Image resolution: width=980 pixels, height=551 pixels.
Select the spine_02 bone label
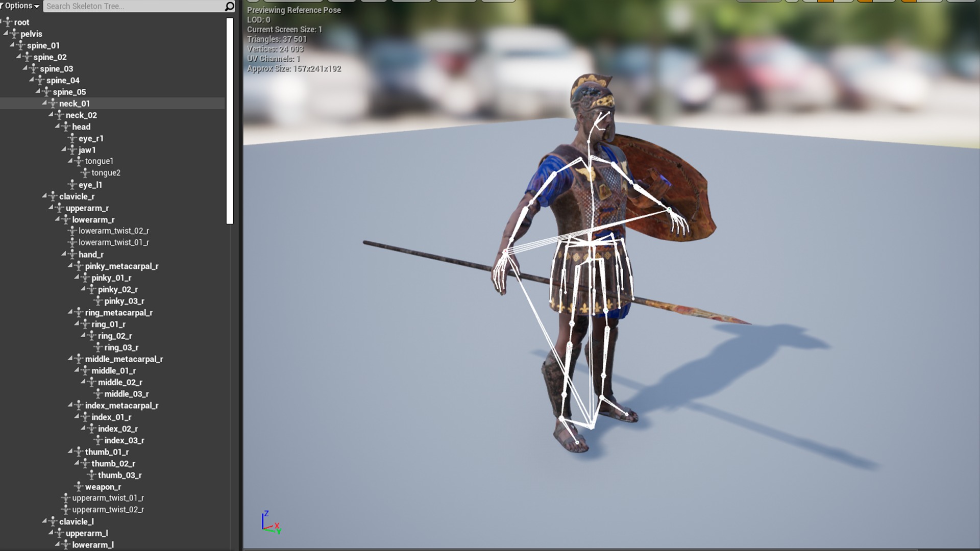point(50,57)
